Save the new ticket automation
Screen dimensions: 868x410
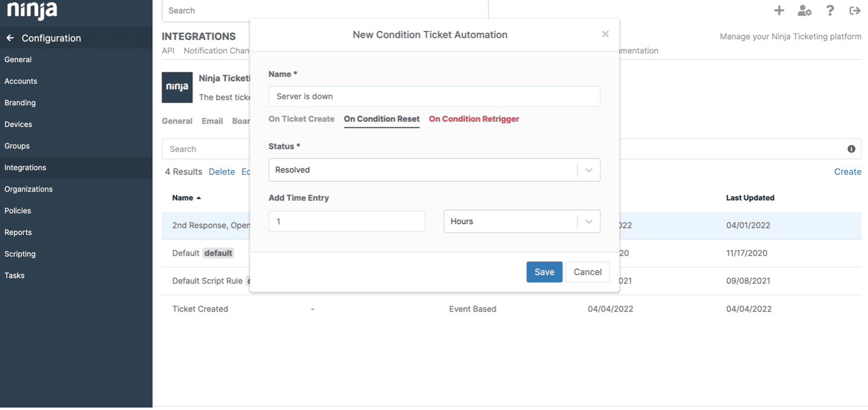click(544, 272)
